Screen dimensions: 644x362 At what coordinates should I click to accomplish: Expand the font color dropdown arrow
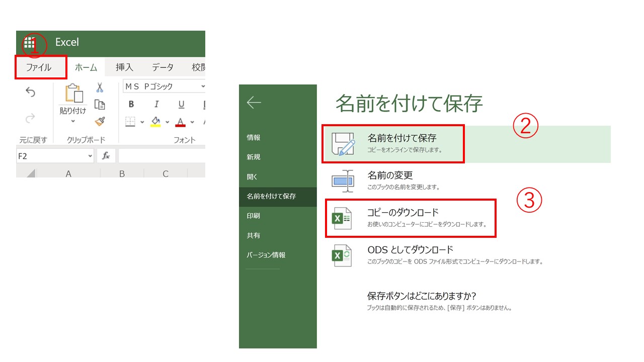click(x=192, y=122)
